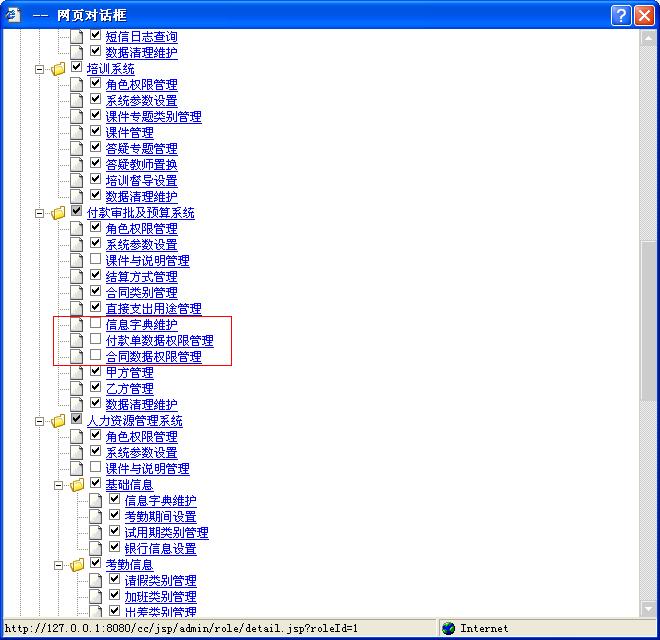Click the page icon of 甲方管理 row
Image resolution: width=660 pixels, height=640 pixels.
[x=77, y=373]
